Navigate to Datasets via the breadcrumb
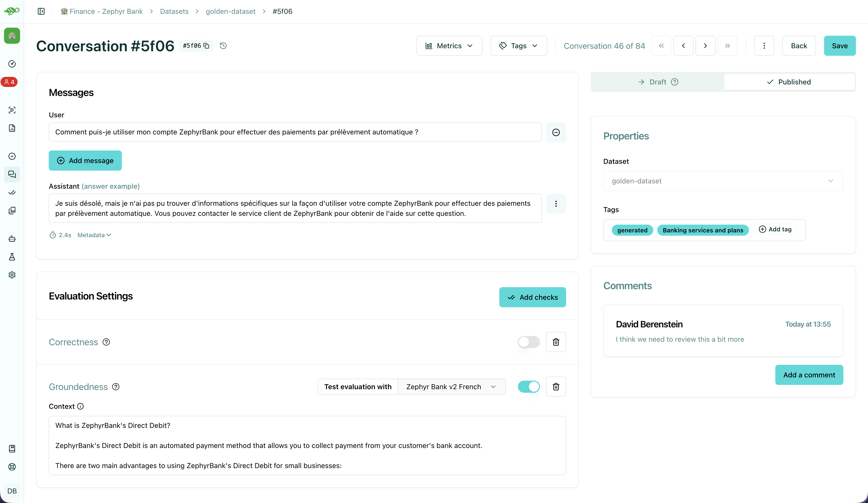 (174, 11)
